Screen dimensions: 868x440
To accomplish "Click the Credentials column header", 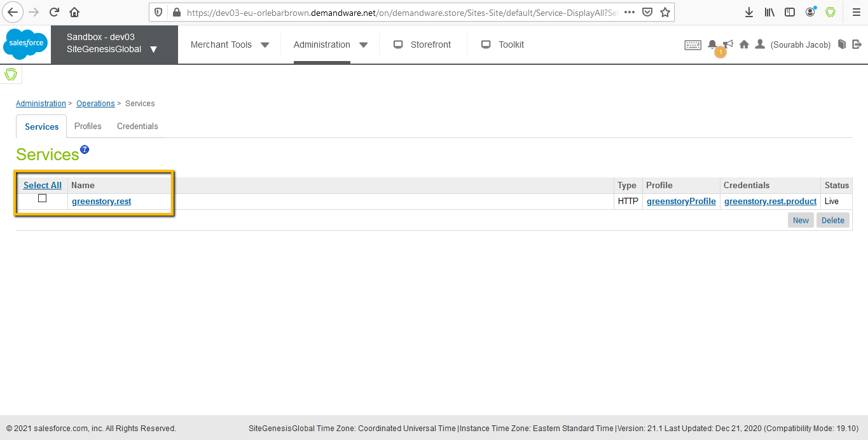I will pyautogui.click(x=747, y=185).
